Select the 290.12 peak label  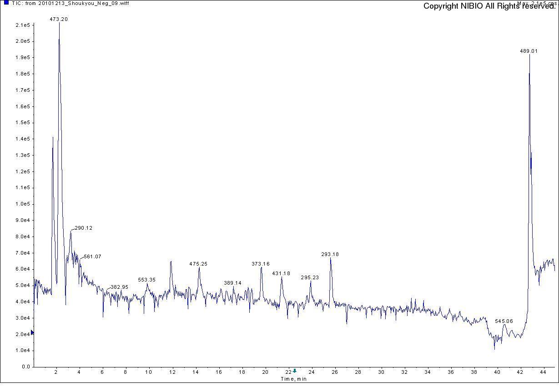click(83, 228)
